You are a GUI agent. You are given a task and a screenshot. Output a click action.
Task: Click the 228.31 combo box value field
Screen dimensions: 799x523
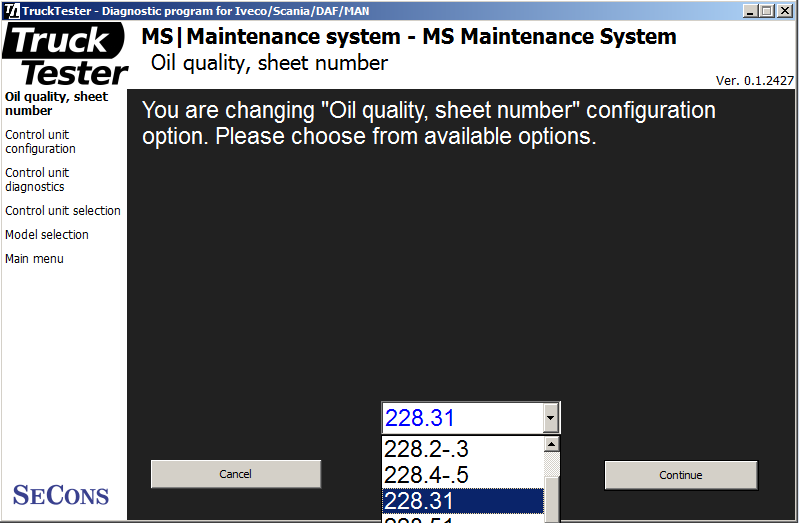click(463, 419)
